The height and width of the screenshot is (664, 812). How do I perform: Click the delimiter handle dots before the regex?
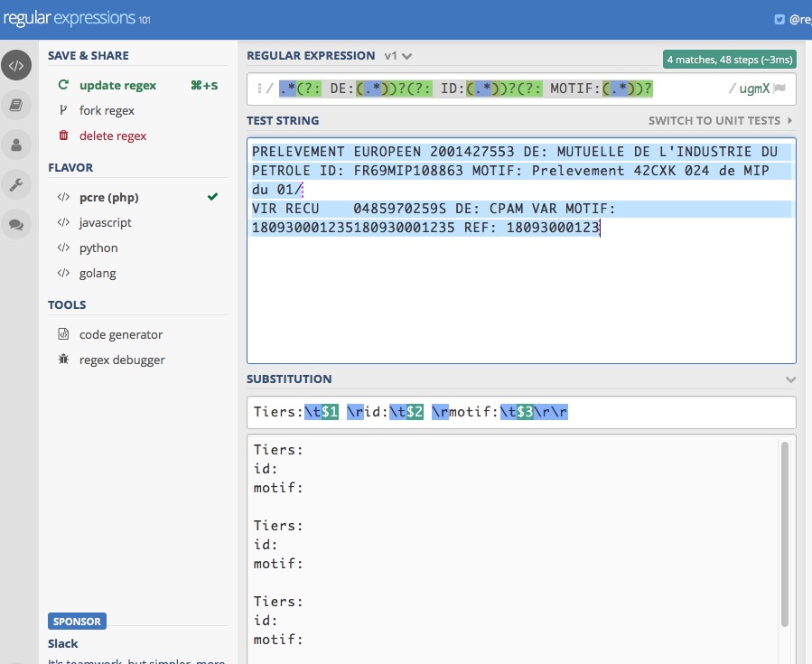click(259, 89)
